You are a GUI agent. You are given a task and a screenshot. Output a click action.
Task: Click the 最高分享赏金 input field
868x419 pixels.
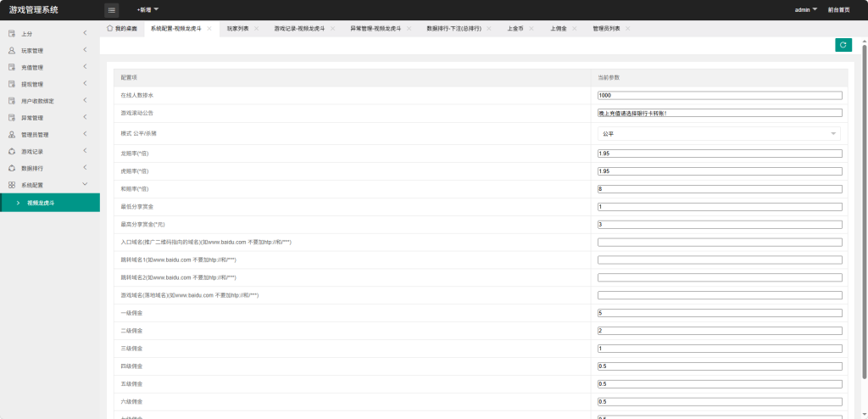pos(720,225)
